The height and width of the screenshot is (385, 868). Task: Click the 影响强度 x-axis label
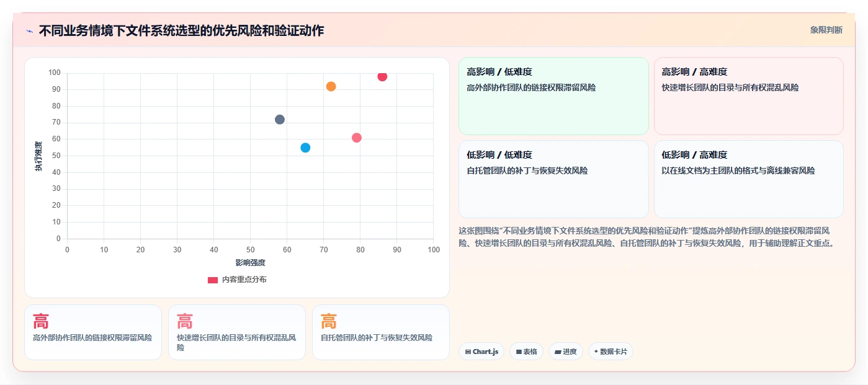point(251,263)
